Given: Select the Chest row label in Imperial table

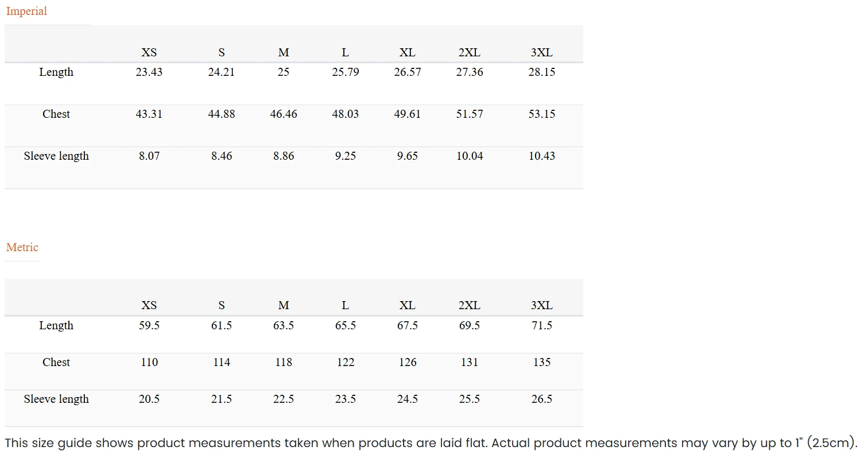Looking at the screenshot, I should pyautogui.click(x=56, y=114).
